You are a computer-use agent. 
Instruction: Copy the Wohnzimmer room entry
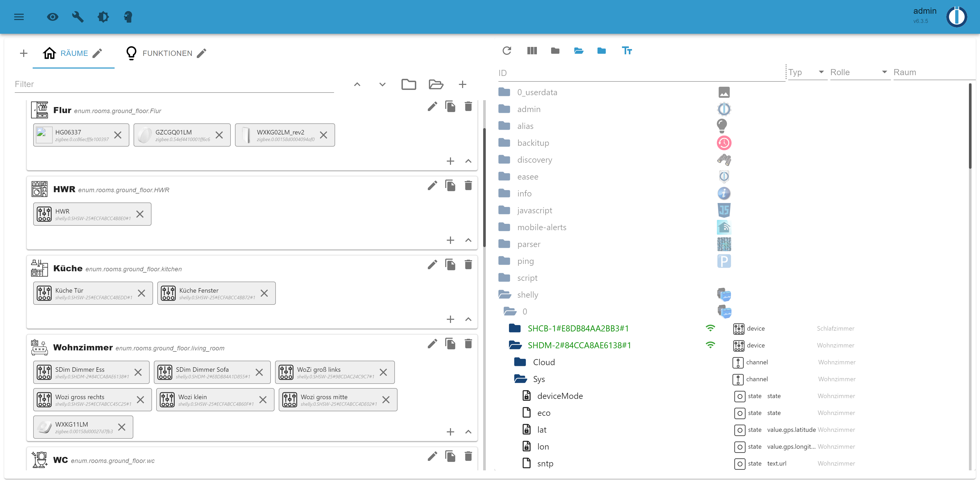(x=450, y=344)
